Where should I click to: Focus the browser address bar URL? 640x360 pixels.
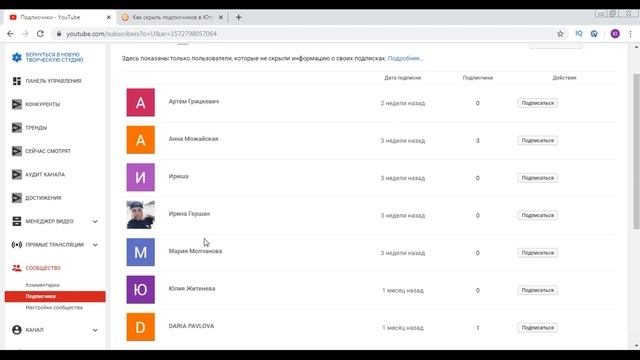pyautogui.click(x=141, y=34)
